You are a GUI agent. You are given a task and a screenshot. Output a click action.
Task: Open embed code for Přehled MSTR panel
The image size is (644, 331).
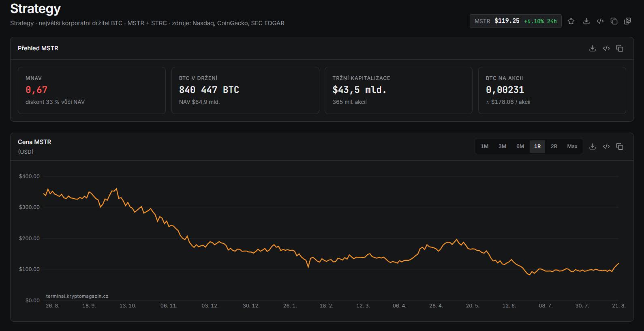606,48
